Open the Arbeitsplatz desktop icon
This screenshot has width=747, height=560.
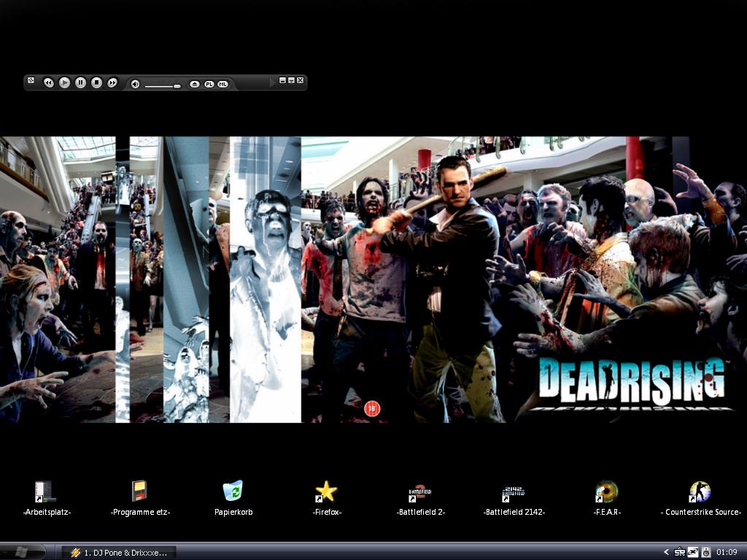click(45, 492)
